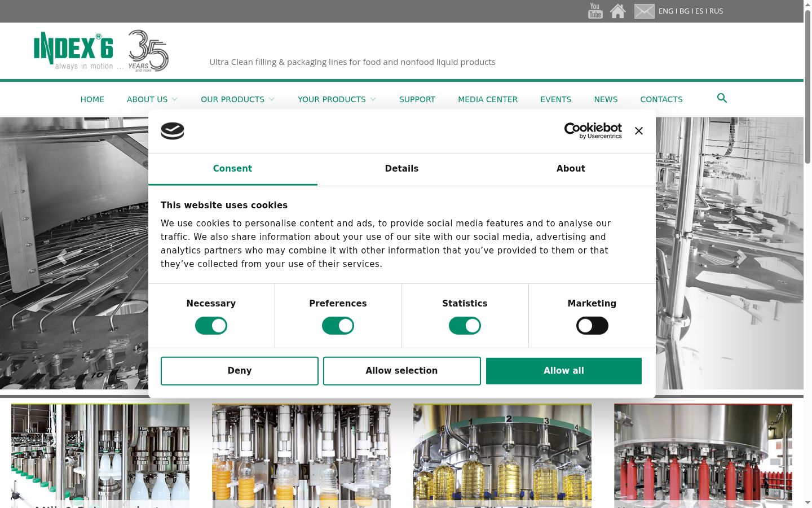Open the milk bottles filling line thumbnail
Viewport: 812px width, 508px height.
(x=100, y=455)
